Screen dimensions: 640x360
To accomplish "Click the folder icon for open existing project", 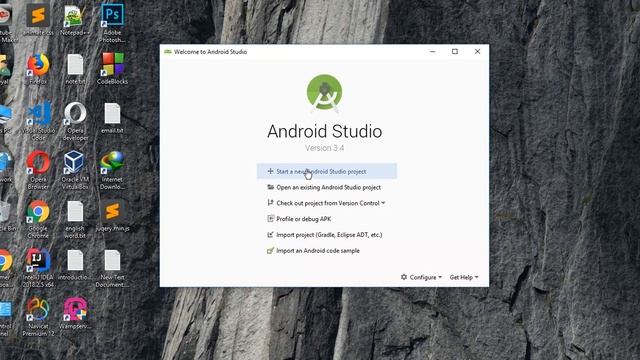I will pyautogui.click(x=270, y=187).
